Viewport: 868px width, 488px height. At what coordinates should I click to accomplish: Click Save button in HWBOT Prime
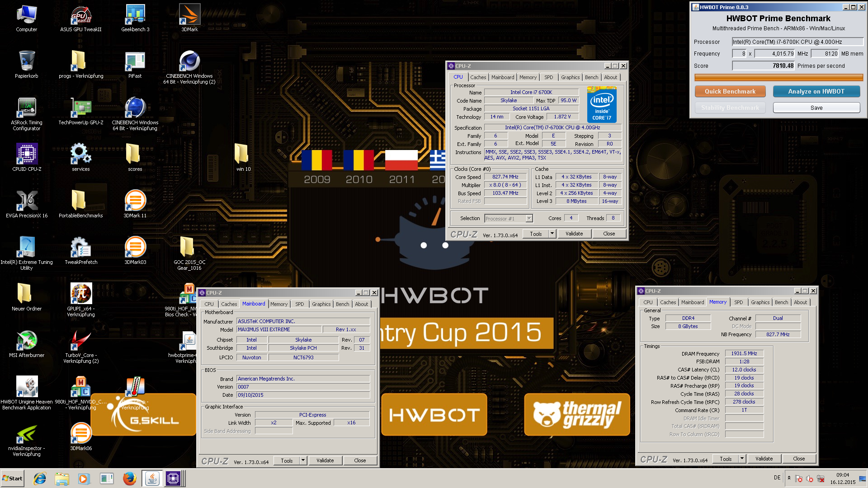pos(816,108)
